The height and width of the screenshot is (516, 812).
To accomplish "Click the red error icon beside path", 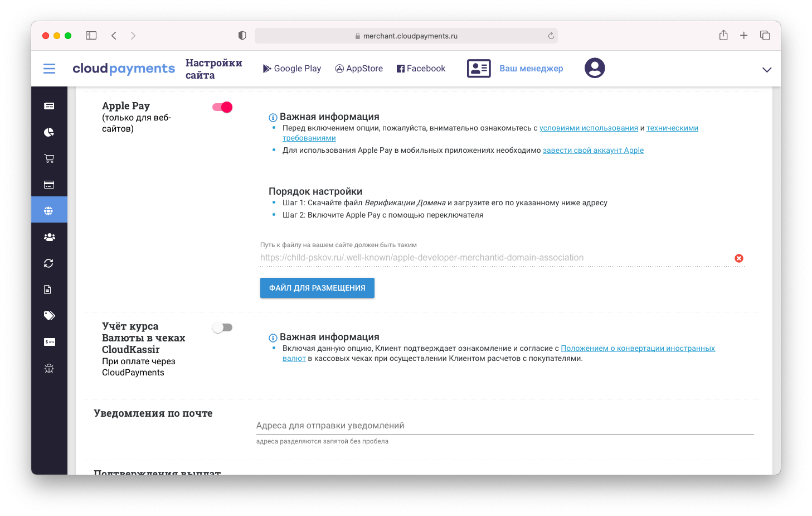I will coord(739,258).
